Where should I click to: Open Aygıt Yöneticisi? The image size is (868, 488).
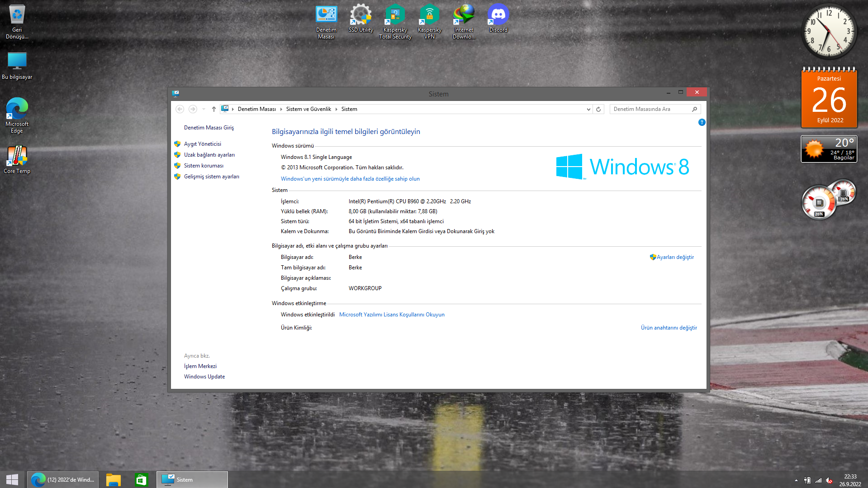(x=202, y=144)
